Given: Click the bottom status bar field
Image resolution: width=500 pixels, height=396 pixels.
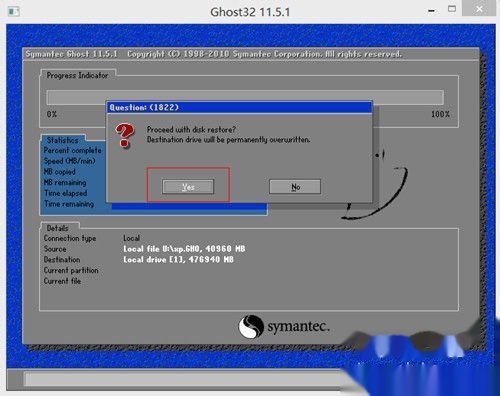Looking at the screenshot, I should click(x=183, y=379).
